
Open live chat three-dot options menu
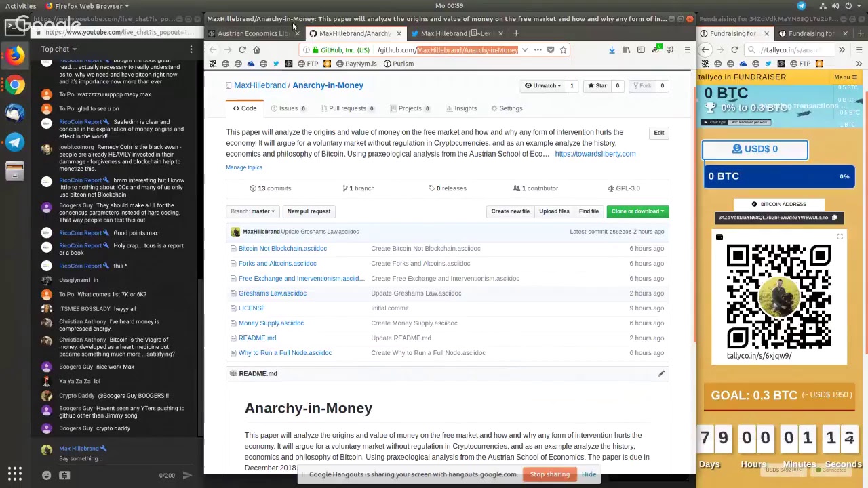(x=191, y=49)
